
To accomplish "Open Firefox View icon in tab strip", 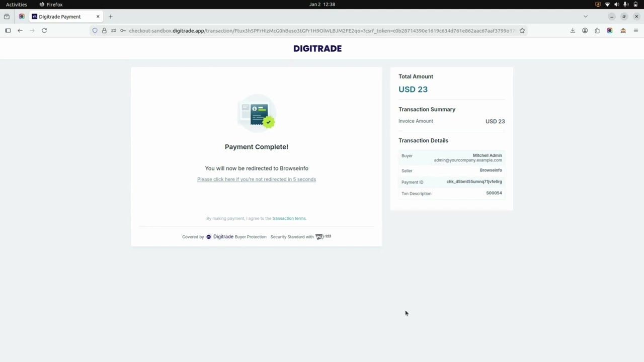I will 7,17.
